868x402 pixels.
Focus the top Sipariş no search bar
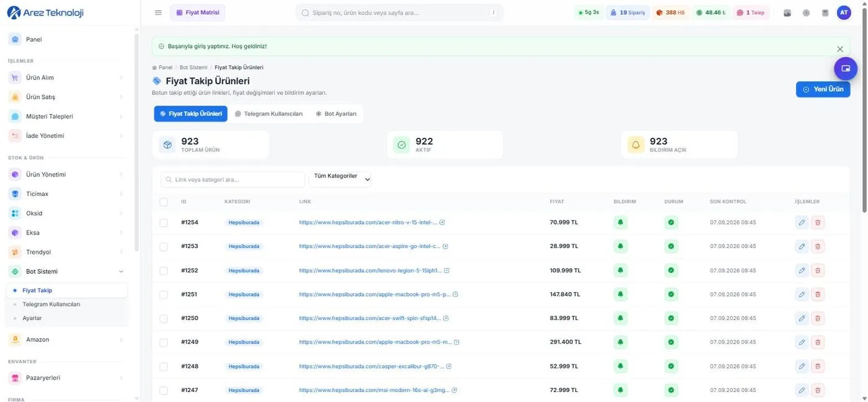[399, 12]
